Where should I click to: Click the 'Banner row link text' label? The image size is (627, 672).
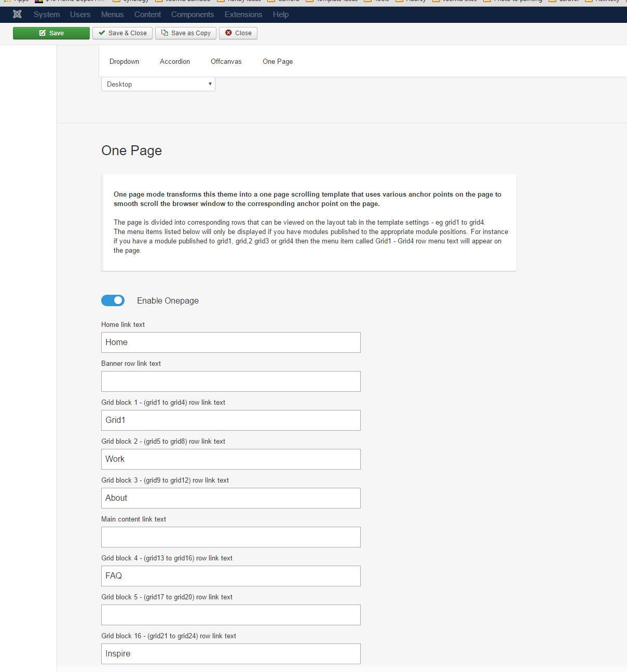click(131, 363)
